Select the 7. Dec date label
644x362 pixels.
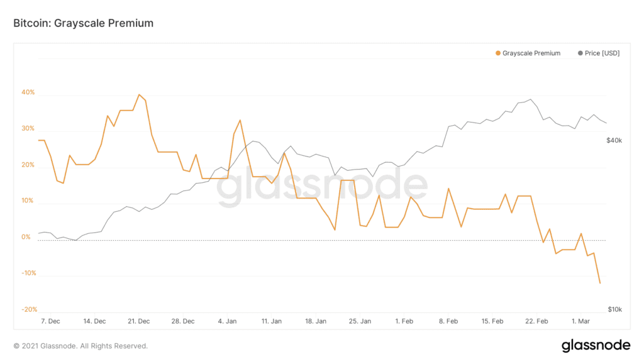tap(50, 321)
